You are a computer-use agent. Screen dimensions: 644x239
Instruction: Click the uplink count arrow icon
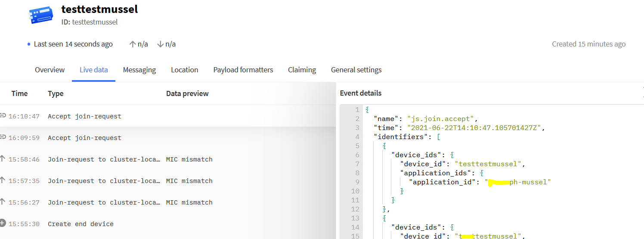133,44
